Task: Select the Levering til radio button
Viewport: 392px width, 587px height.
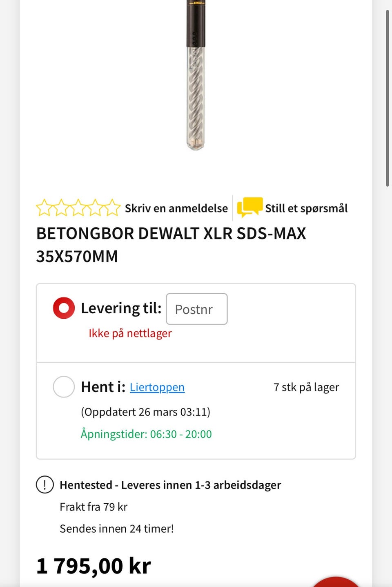Action: [x=64, y=308]
